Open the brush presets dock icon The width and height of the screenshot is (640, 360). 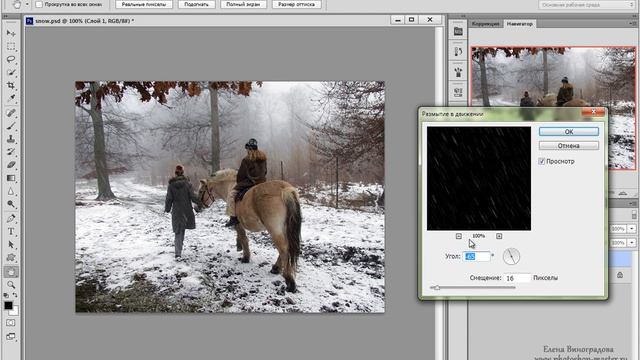pyautogui.click(x=458, y=72)
